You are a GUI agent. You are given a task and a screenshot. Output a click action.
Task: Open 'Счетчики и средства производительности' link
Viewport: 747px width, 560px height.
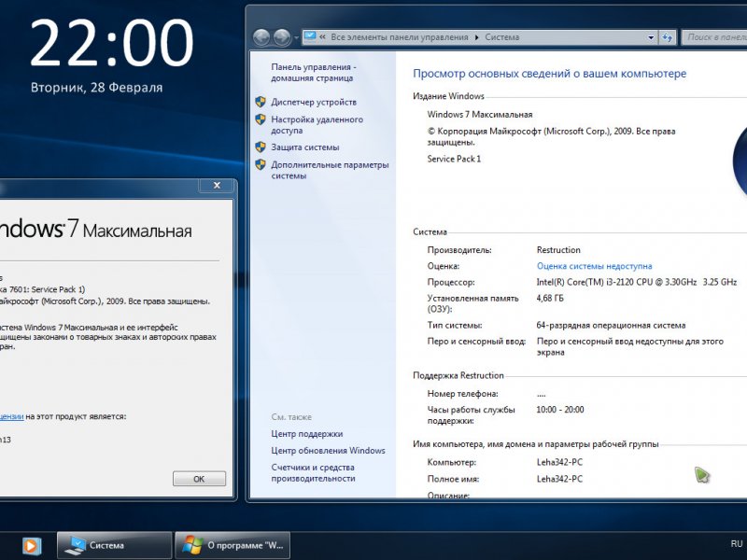coord(313,473)
